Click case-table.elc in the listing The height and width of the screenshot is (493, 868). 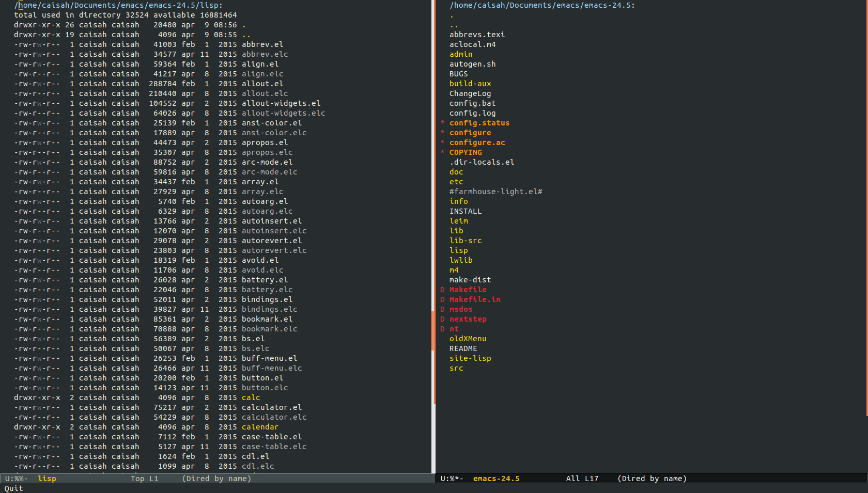[x=274, y=447]
